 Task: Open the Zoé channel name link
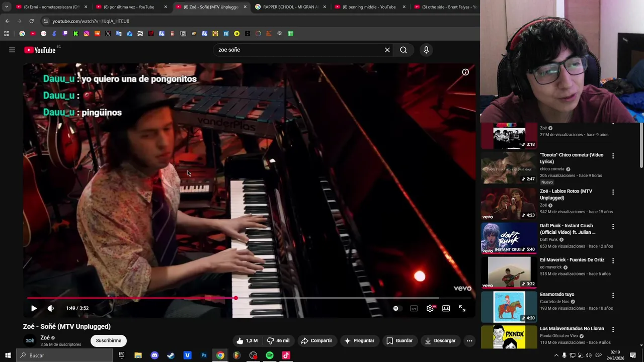(x=45, y=338)
